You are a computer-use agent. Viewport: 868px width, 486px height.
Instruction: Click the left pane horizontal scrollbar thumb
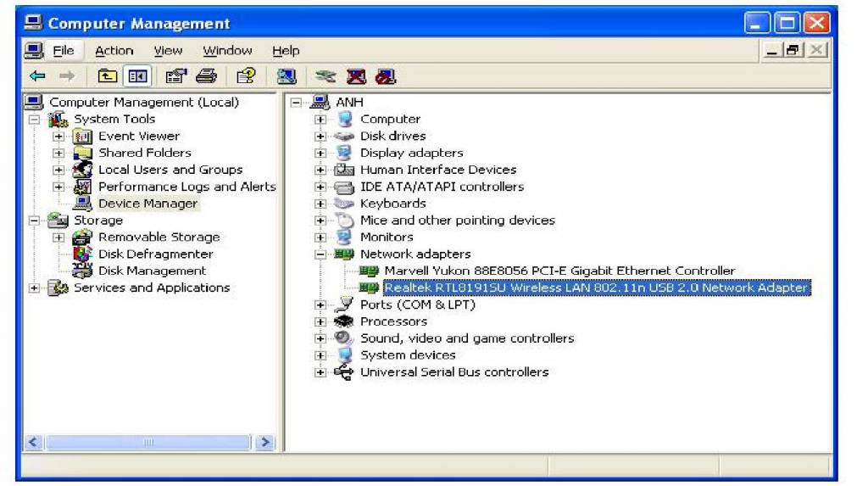click(x=148, y=442)
